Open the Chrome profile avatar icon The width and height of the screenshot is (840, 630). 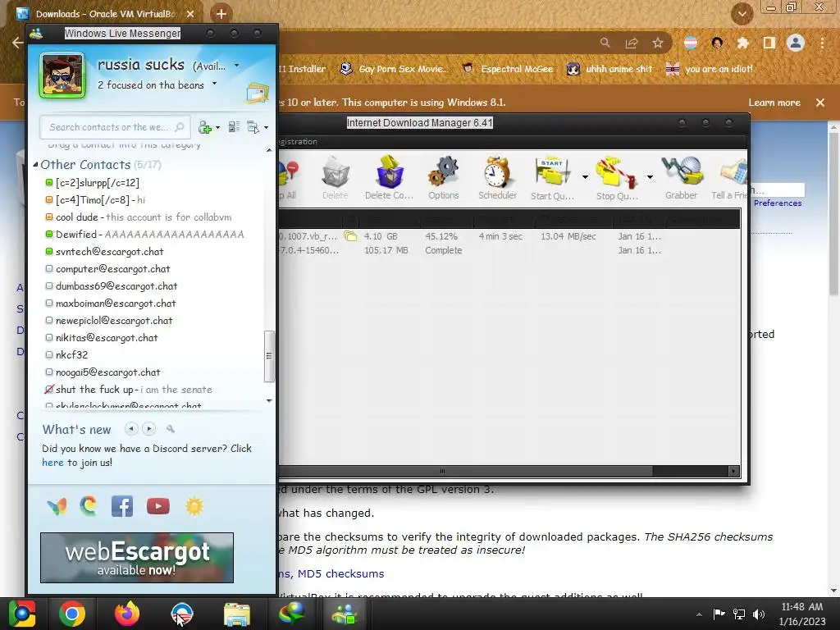[796, 43]
